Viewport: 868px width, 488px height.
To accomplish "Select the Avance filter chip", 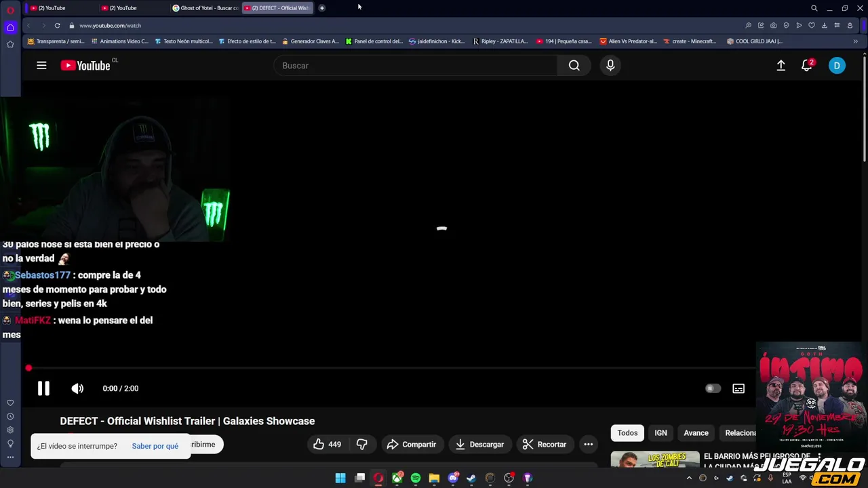I will (x=696, y=433).
